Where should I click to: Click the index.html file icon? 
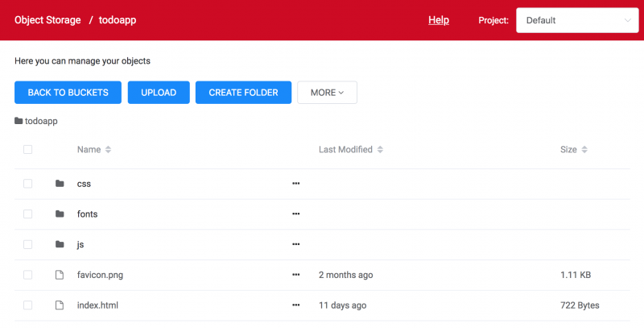coord(60,305)
